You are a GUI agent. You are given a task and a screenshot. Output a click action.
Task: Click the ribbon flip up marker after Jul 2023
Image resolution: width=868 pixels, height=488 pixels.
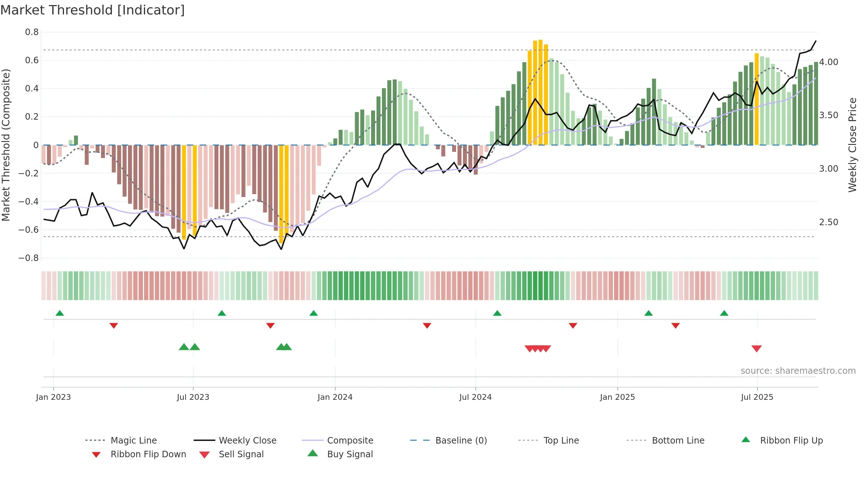(222, 313)
